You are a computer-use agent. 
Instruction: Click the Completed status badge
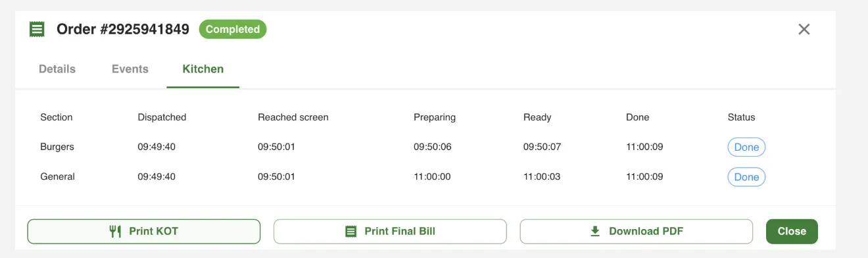point(233,29)
